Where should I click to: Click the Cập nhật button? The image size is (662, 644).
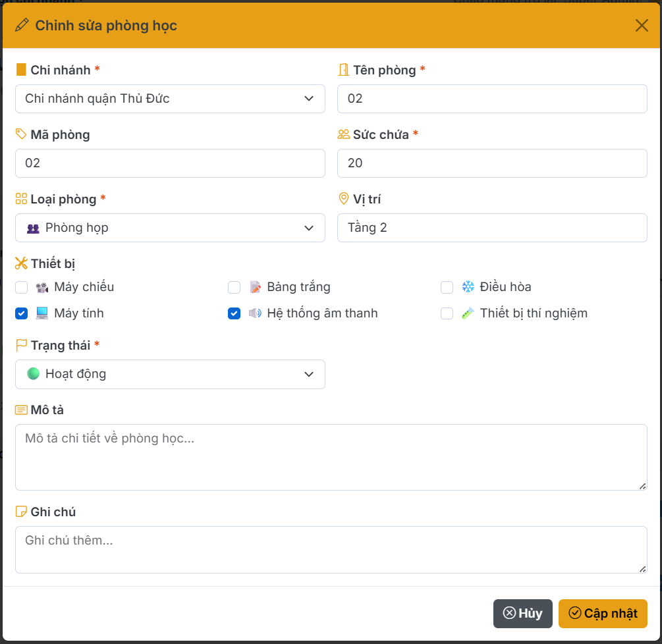coord(603,614)
